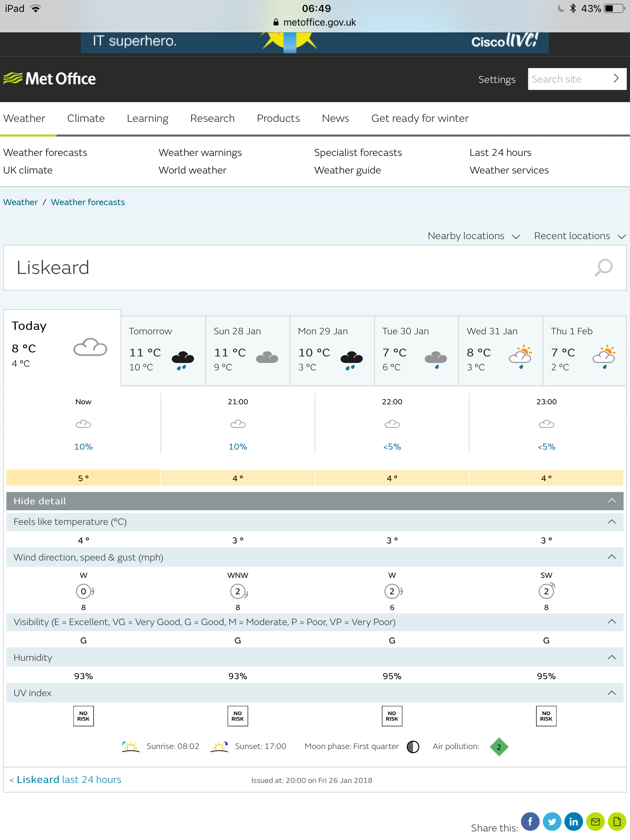Click the copy page icon in share row

[616, 822]
